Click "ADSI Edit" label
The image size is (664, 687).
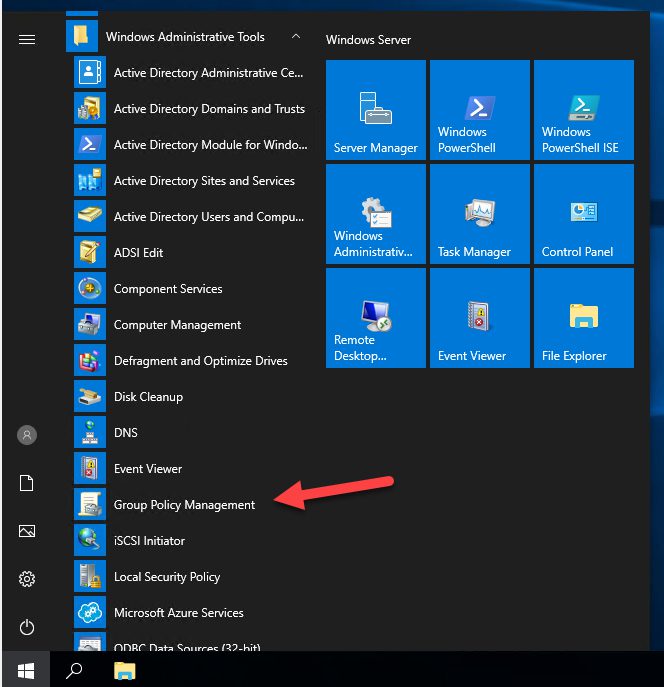tap(138, 253)
